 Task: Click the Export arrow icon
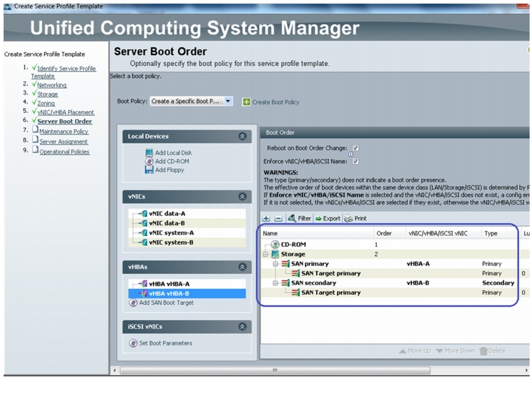pyautogui.click(x=319, y=219)
